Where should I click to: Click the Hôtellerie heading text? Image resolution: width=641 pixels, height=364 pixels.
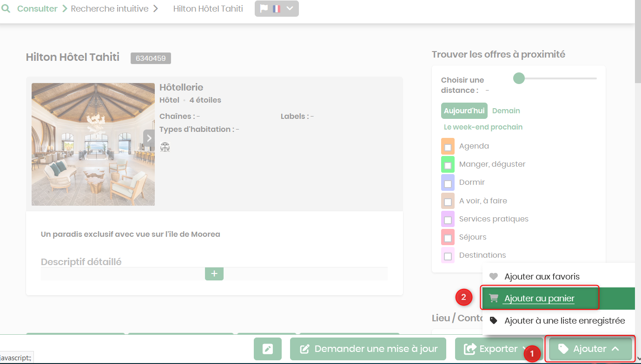pyautogui.click(x=181, y=87)
